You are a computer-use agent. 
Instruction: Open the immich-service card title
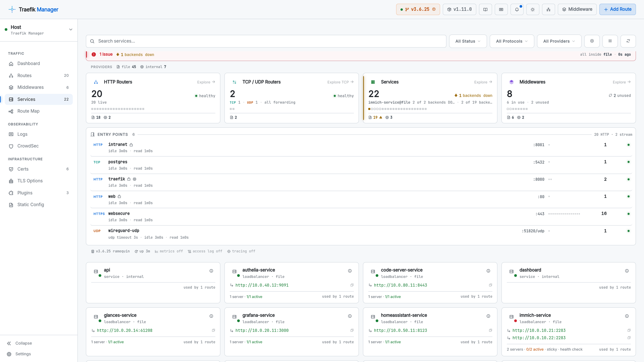coord(535,315)
